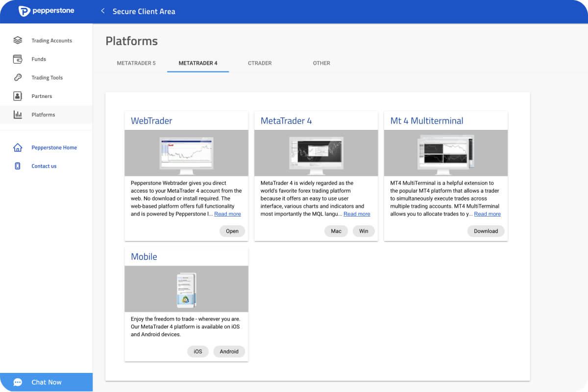Click the Contact us link
Image resolution: width=588 pixels, height=392 pixels.
click(44, 166)
